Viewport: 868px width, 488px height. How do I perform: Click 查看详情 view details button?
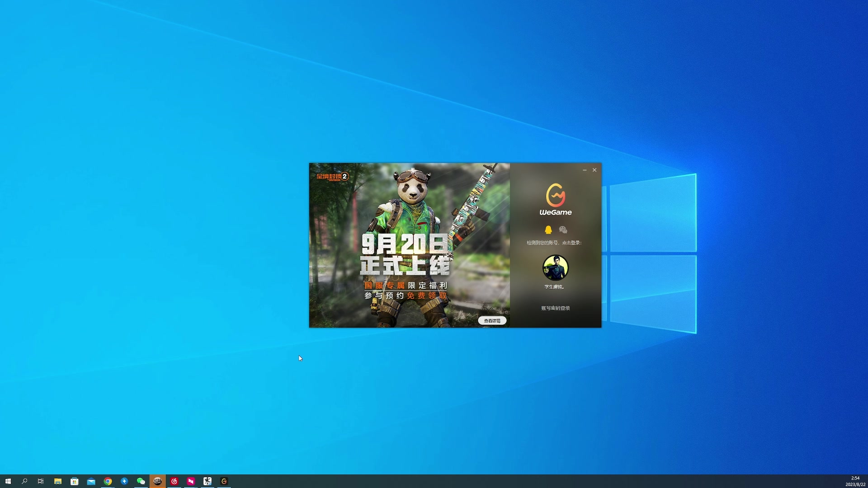click(492, 321)
